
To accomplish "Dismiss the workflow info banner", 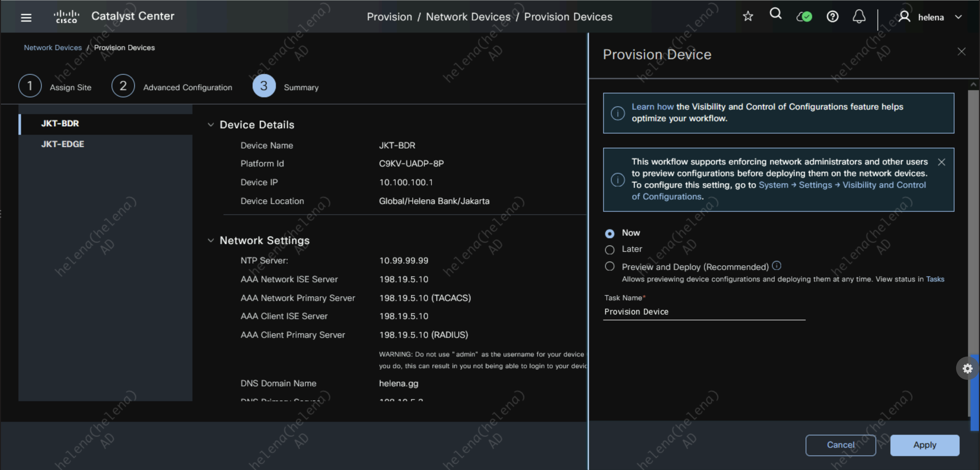I will pos(941,162).
